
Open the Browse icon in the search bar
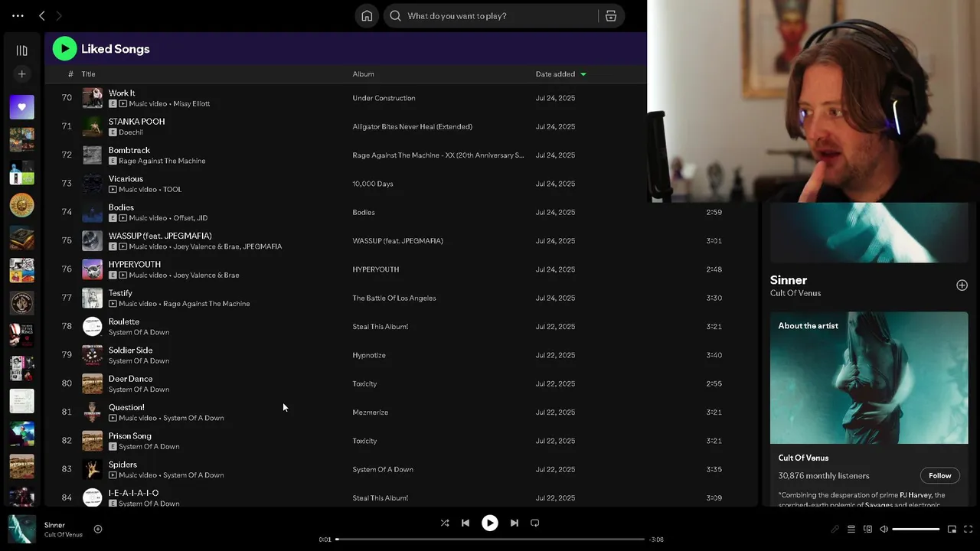(611, 15)
